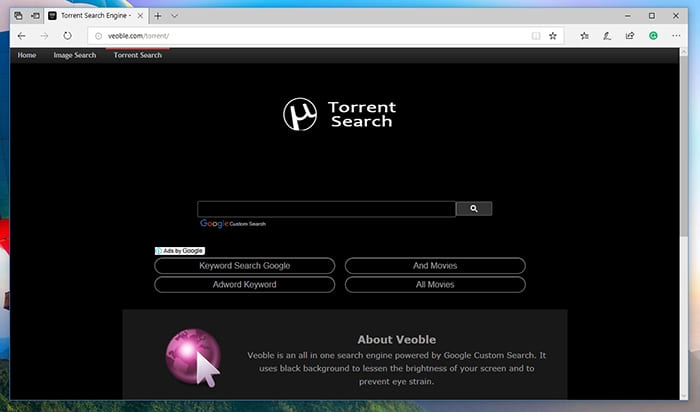Screen dimensions: 700x412
Task: Open the Favorites hub
Action: (x=584, y=36)
